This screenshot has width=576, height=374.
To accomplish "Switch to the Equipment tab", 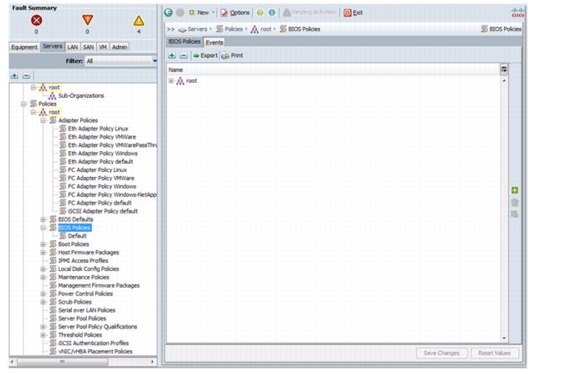I will coord(24,47).
